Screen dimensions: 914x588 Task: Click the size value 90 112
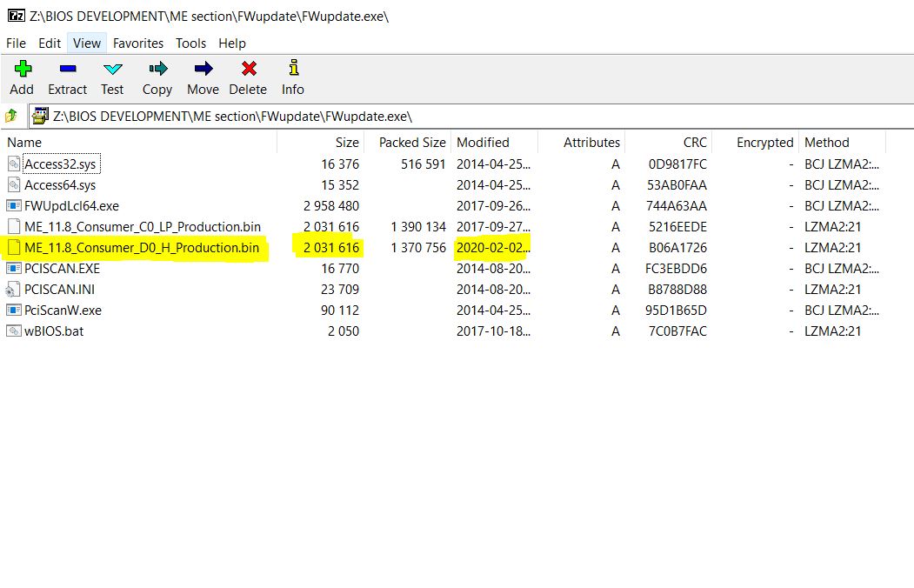[340, 310]
